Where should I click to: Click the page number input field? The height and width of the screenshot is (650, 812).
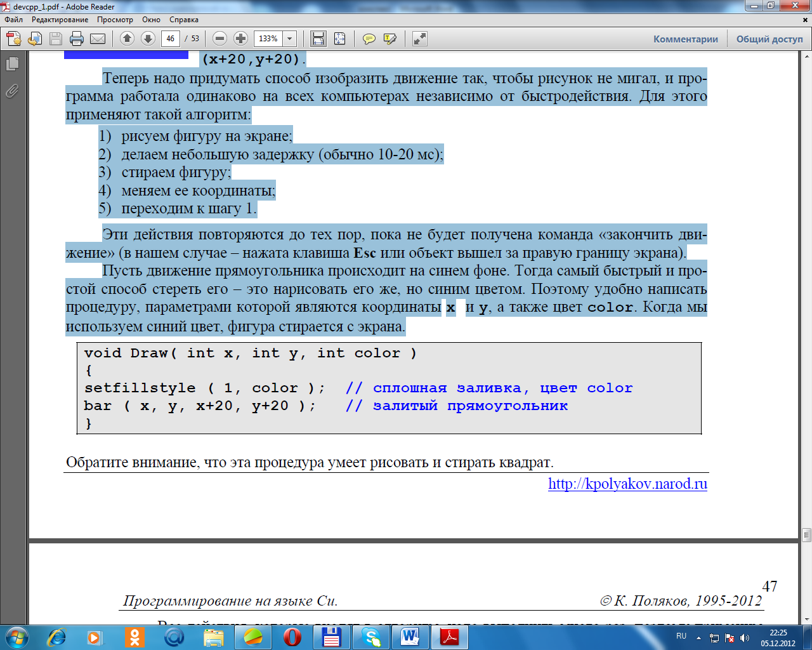coord(170,39)
